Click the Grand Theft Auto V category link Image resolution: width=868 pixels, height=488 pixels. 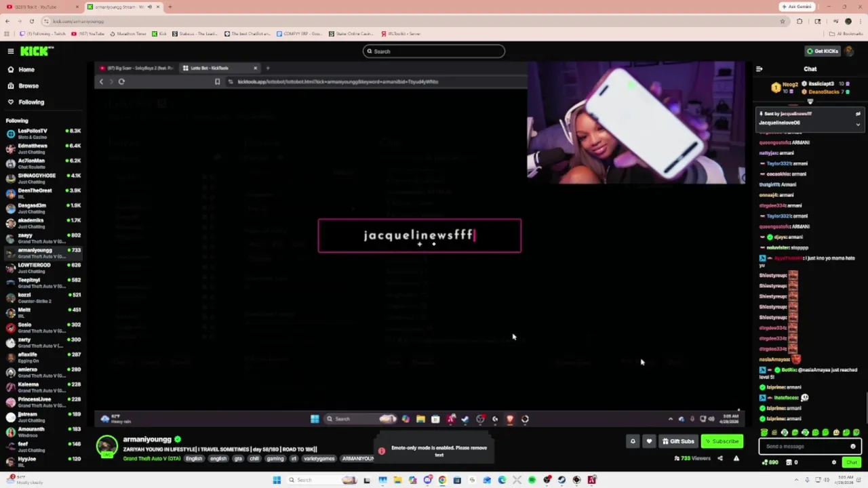152,459
